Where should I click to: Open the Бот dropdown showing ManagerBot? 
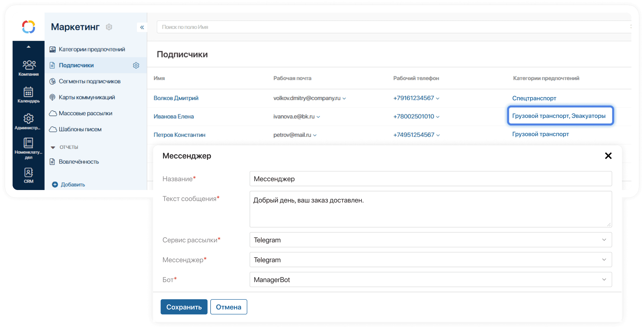coord(604,279)
